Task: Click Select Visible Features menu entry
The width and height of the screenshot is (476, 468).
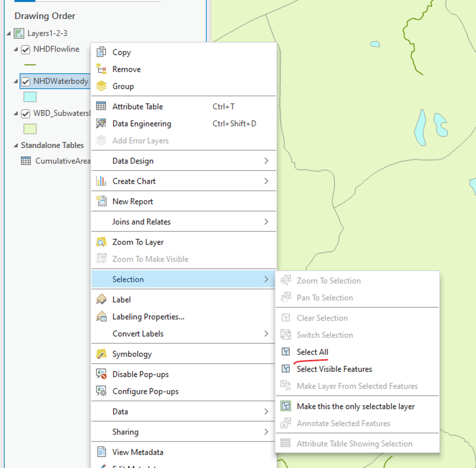Action: (334, 369)
